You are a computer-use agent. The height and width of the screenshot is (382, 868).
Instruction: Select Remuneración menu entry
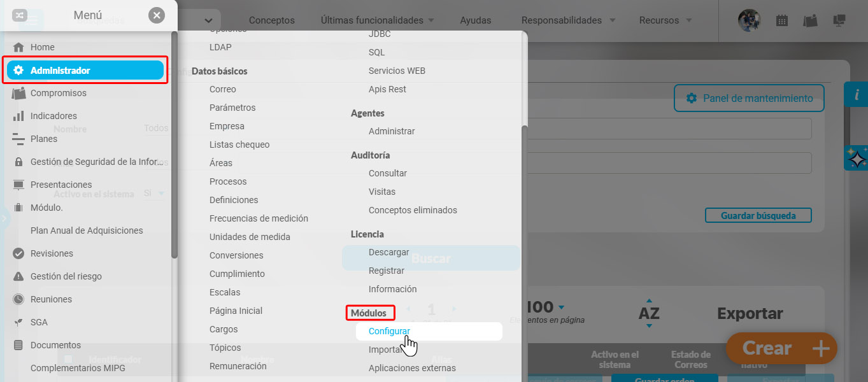coord(238,366)
